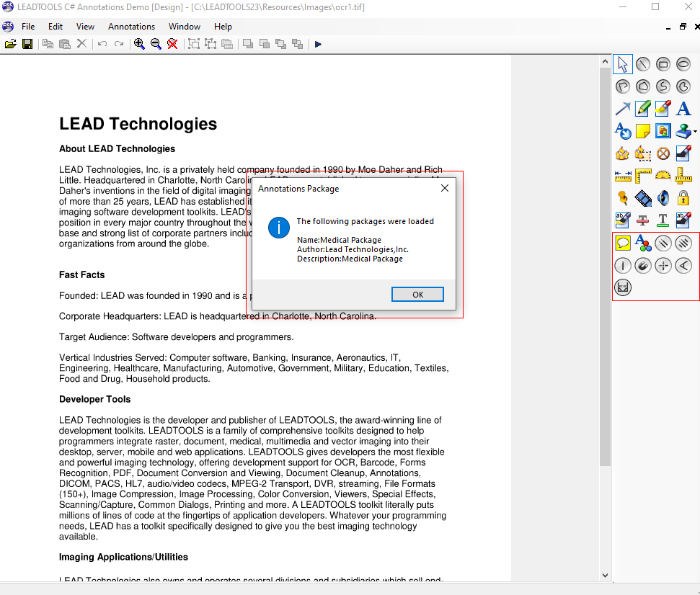Viewport: 700px width, 595px height.
Task: Click the 'LEAD Technologies' document heading
Action: [138, 124]
